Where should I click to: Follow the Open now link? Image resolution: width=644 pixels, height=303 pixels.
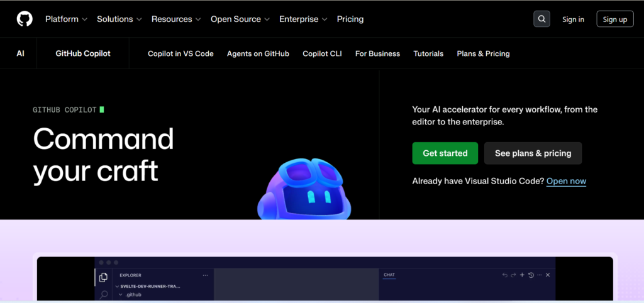click(566, 181)
